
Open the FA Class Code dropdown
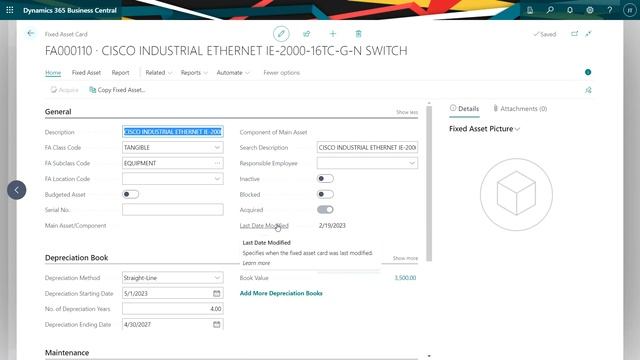click(217, 147)
